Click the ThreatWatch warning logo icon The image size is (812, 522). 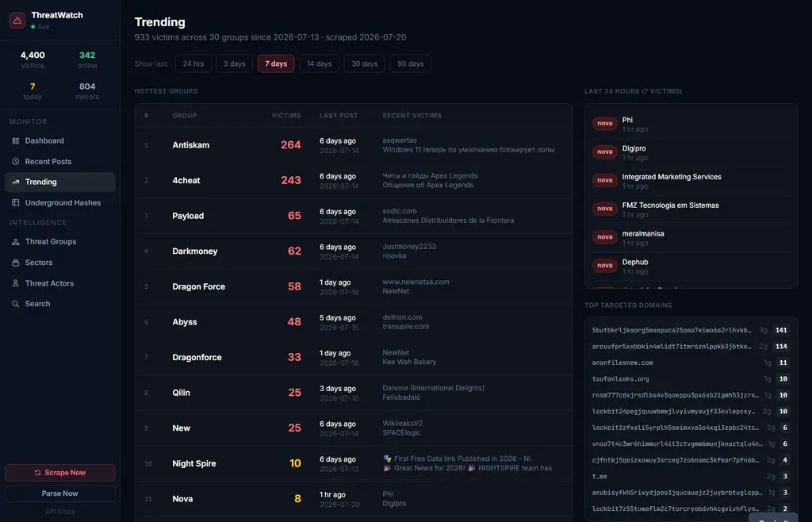click(17, 20)
